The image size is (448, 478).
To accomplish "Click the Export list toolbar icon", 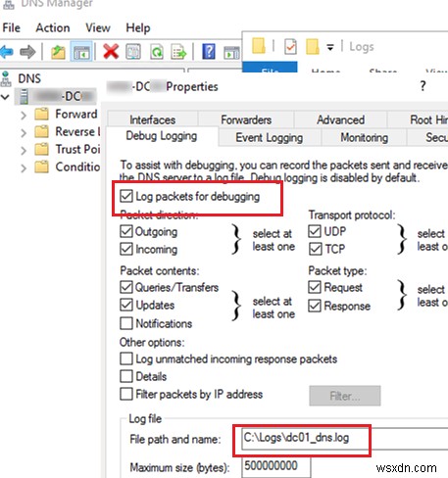I will (178, 52).
